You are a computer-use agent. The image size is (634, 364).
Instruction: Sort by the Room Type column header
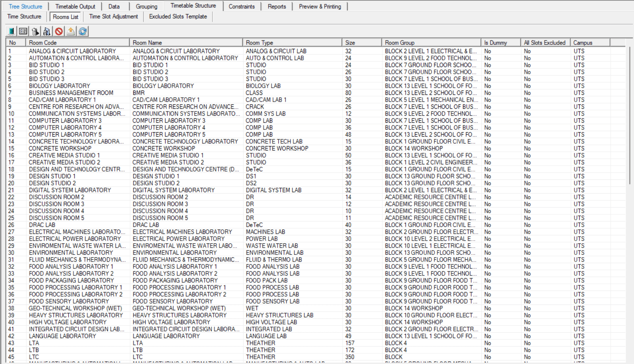(x=292, y=42)
